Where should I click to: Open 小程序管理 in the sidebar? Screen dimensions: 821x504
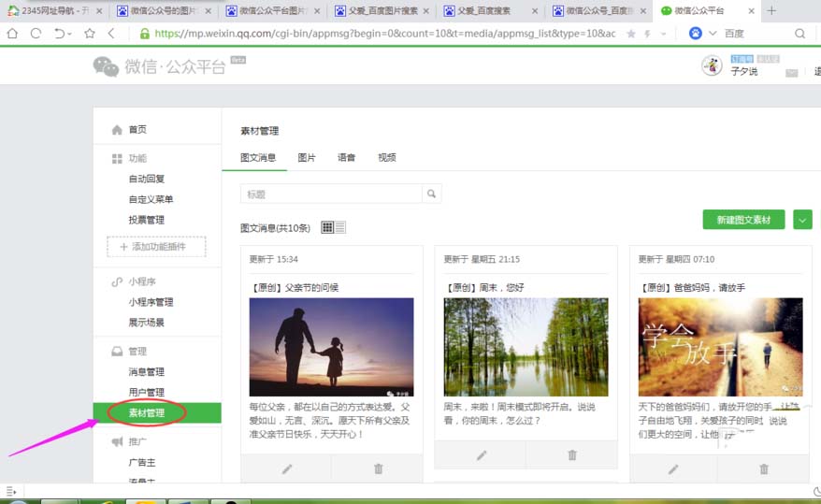coord(151,302)
